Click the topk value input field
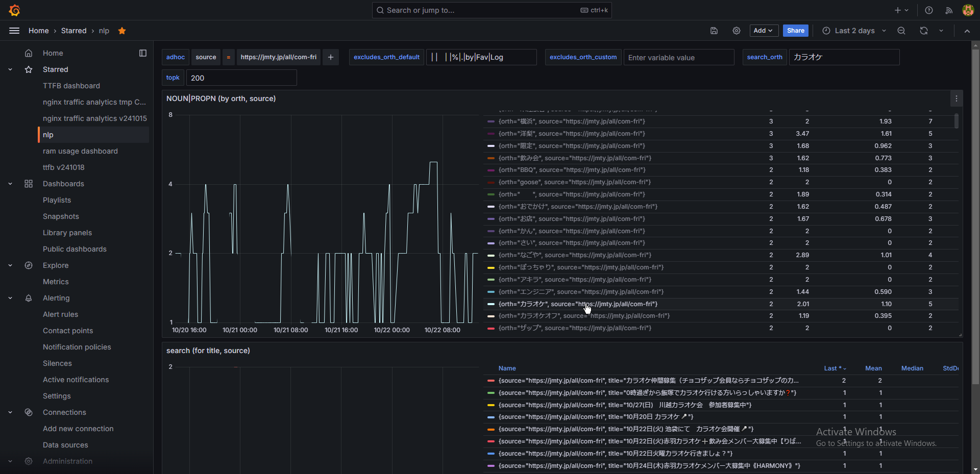980x474 pixels. 241,78
